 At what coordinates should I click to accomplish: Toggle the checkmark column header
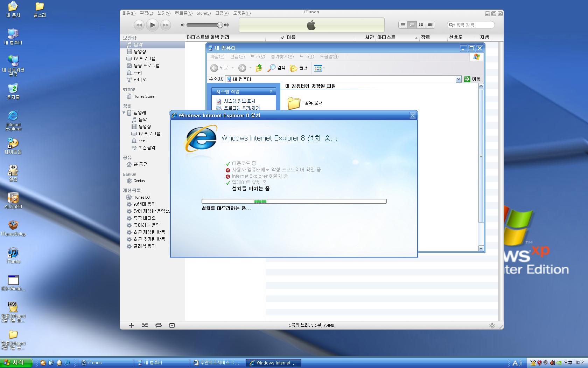click(282, 38)
